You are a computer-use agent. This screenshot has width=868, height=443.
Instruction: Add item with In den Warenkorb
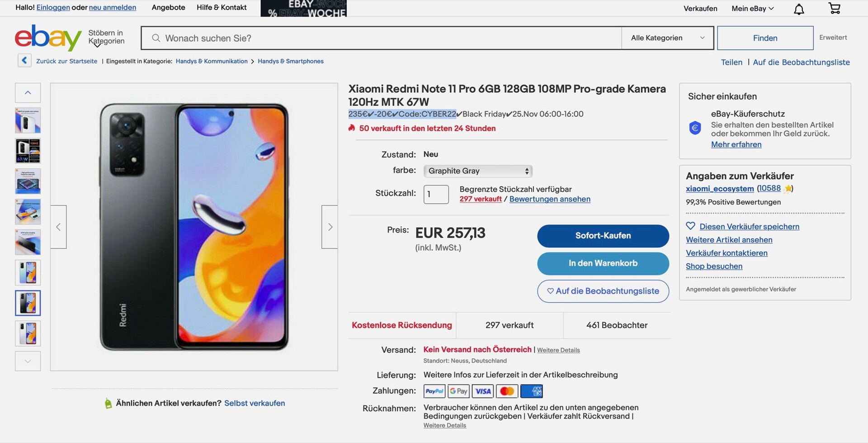(603, 263)
